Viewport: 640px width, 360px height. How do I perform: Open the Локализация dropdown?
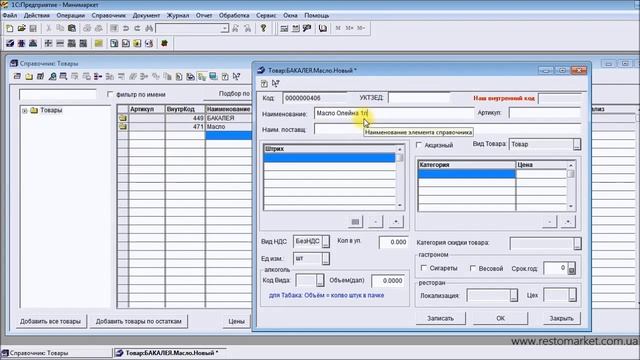coord(513,295)
